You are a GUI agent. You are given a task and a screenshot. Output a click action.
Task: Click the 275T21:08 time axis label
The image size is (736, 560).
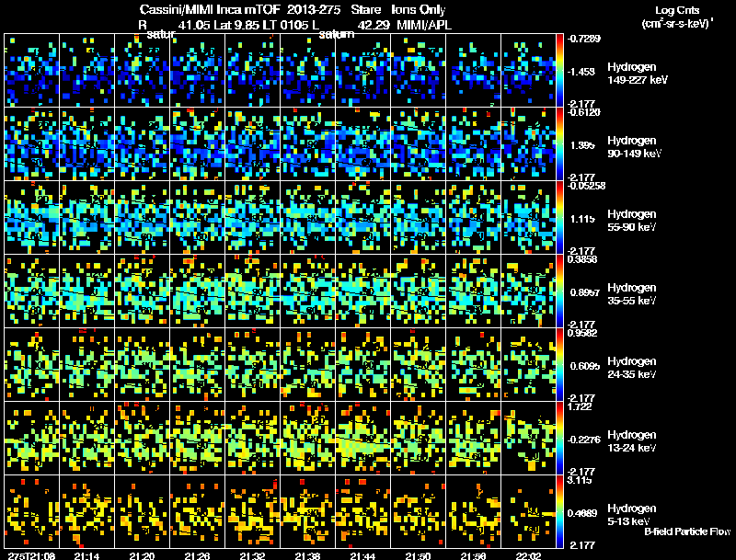pyautogui.click(x=31, y=555)
